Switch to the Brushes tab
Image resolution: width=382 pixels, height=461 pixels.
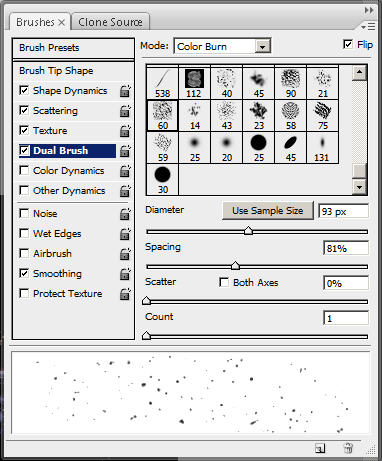click(x=35, y=22)
